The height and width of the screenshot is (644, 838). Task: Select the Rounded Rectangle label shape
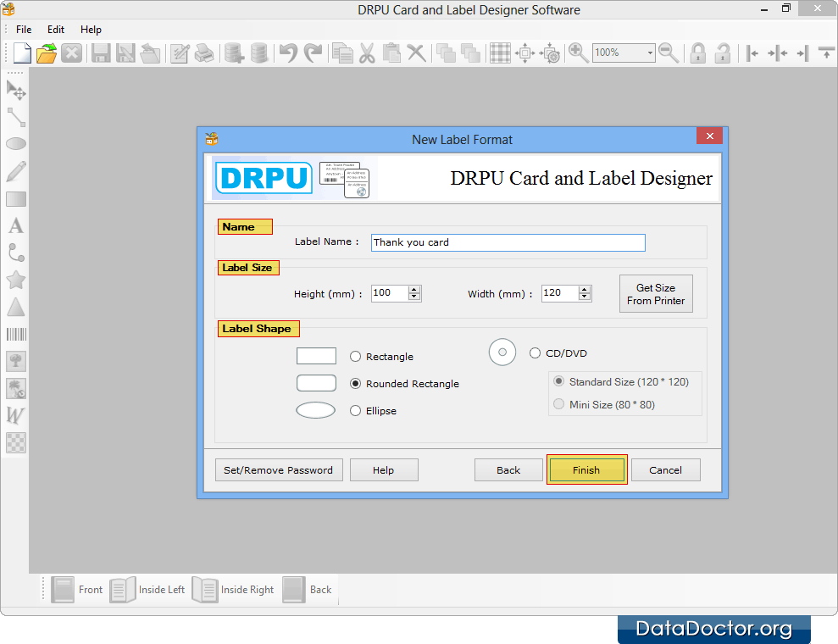pos(355,384)
